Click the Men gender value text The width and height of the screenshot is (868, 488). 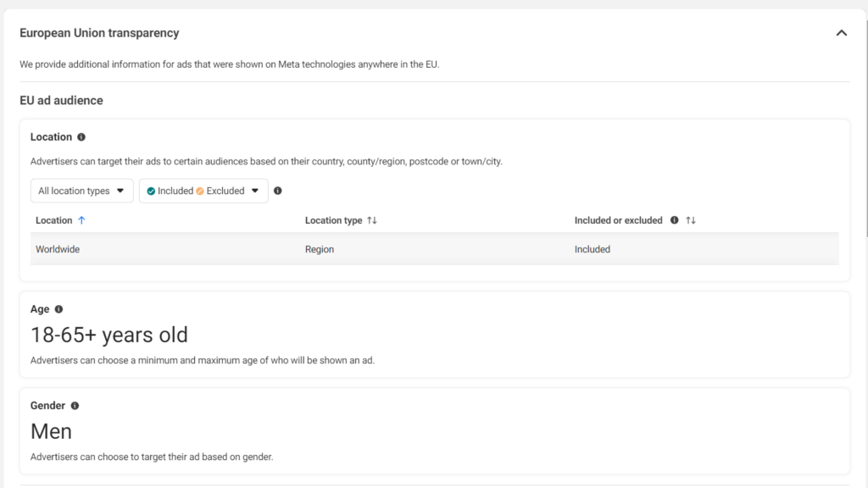click(x=51, y=431)
